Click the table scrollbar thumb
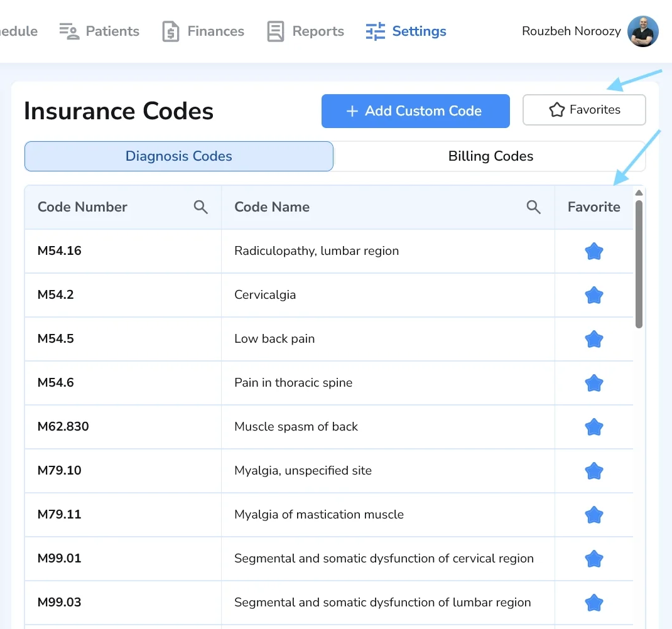 tap(639, 259)
